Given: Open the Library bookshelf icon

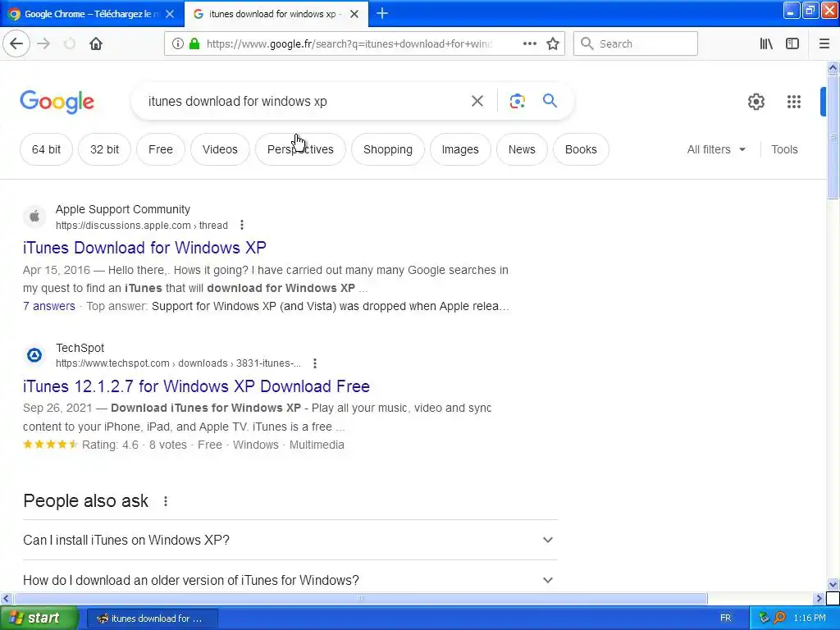Looking at the screenshot, I should pyautogui.click(x=766, y=44).
